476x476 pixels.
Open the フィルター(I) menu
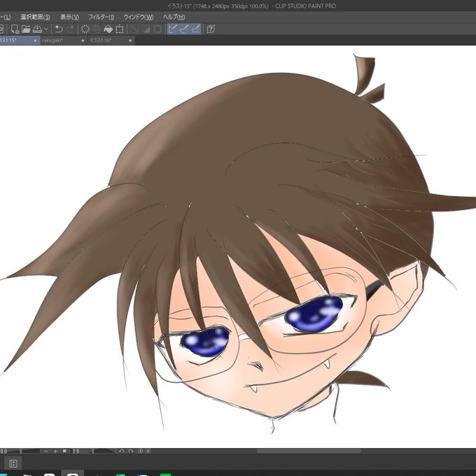coord(101,17)
